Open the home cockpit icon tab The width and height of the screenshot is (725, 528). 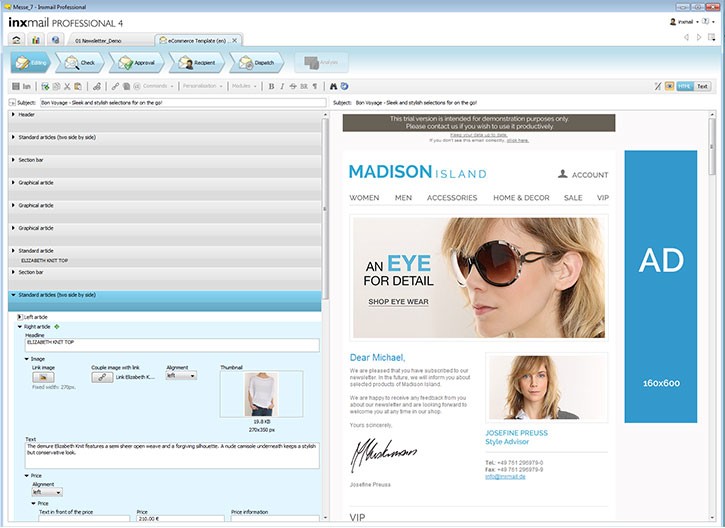(x=16, y=40)
